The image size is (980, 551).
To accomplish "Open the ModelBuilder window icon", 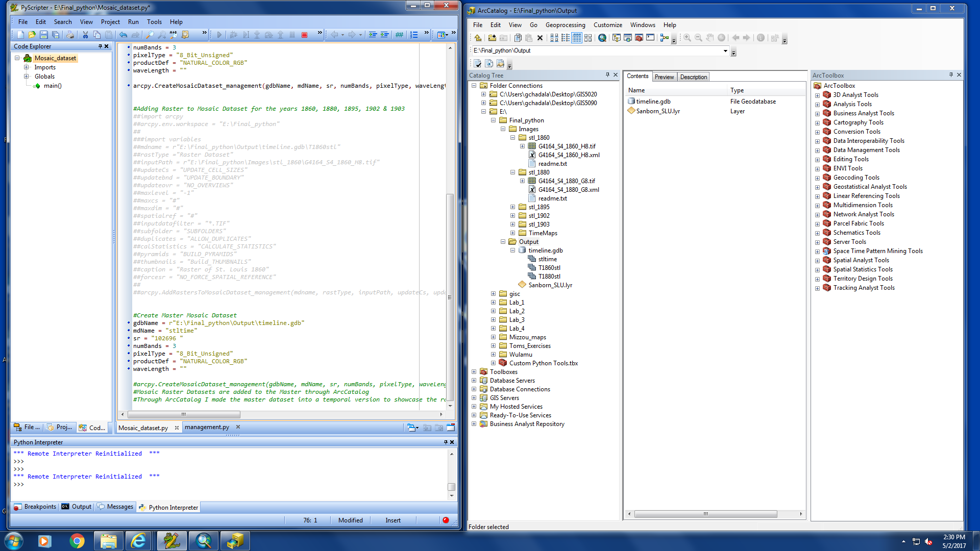I will pos(664,38).
